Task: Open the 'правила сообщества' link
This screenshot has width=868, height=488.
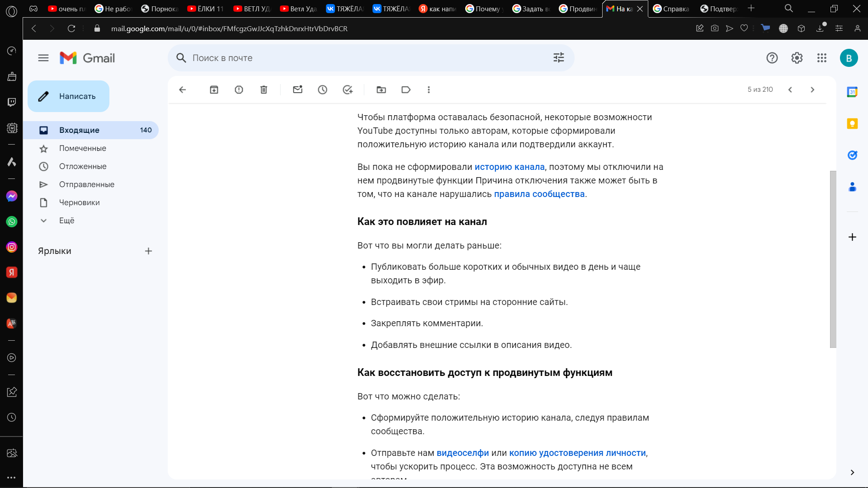Action: coord(539,194)
